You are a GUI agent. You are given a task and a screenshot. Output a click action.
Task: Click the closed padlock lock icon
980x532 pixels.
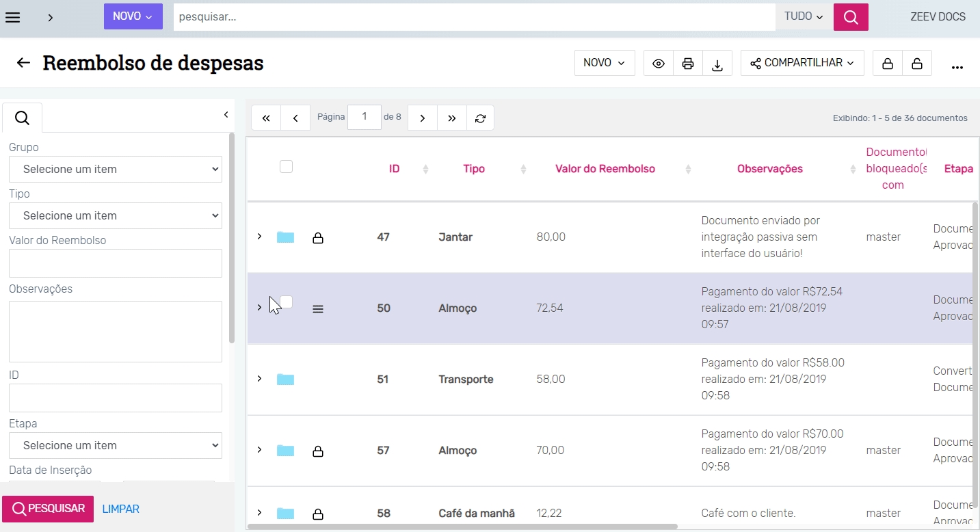click(887, 64)
